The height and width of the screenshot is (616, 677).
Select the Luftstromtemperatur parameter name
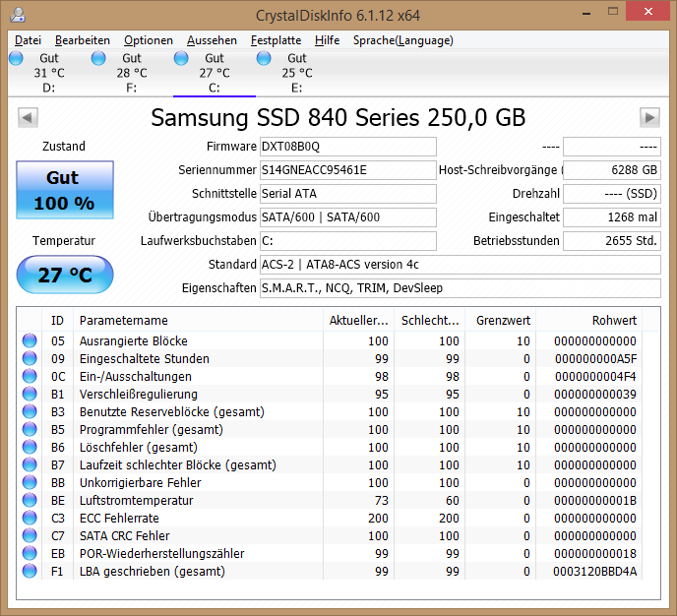pyautogui.click(x=136, y=500)
